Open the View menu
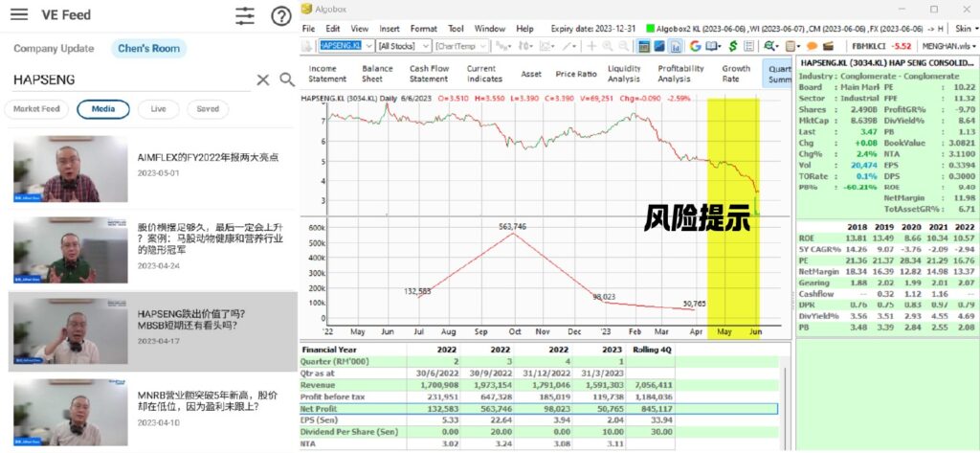The width and height of the screenshot is (980, 453). click(360, 29)
